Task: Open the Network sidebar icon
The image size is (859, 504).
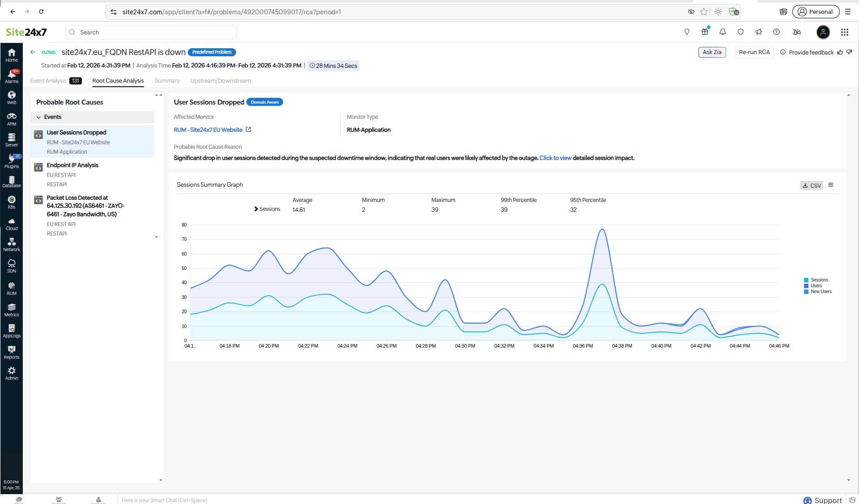Action: (12, 245)
